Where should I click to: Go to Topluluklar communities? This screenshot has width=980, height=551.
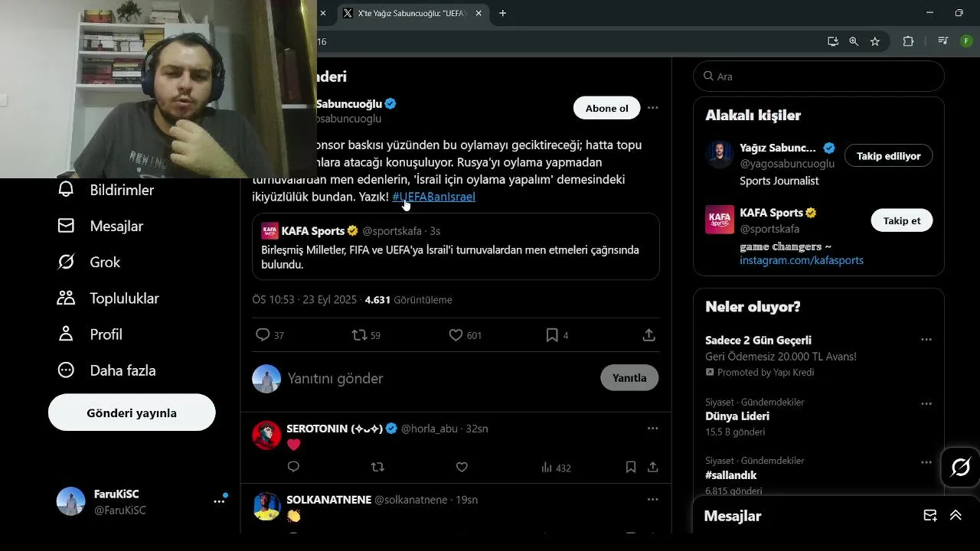coord(108,298)
